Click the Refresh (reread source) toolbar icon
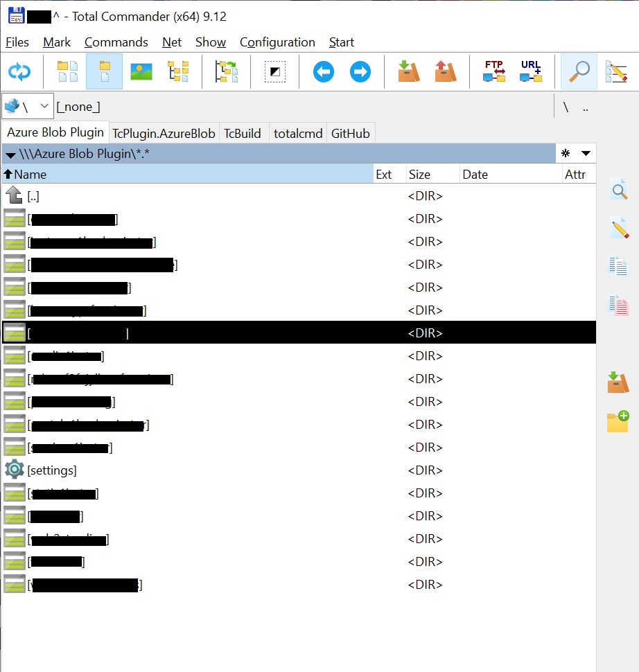Viewport: 639px width, 672px height. [19, 71]
